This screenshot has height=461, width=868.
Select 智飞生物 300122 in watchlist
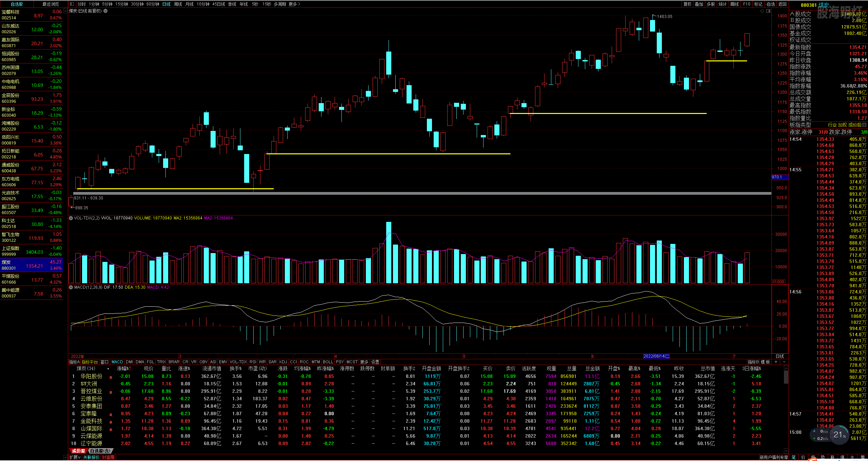tap(32, 237)
